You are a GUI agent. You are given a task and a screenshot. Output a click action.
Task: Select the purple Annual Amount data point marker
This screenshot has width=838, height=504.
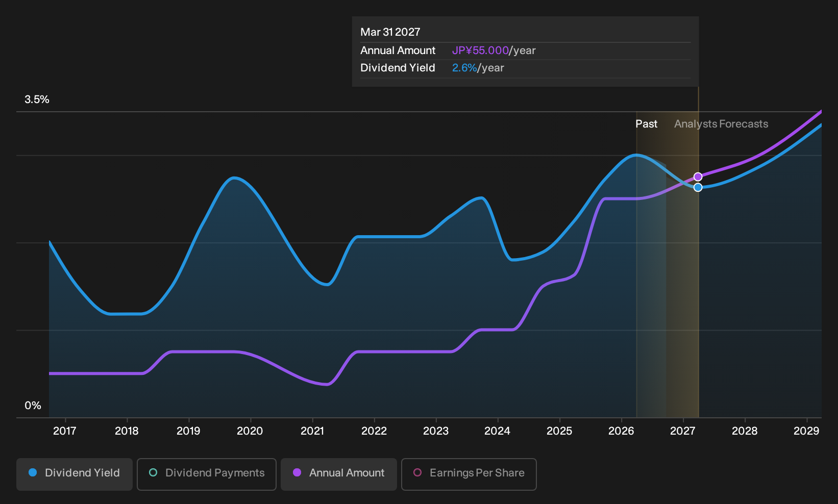click(x=698, y=177)
